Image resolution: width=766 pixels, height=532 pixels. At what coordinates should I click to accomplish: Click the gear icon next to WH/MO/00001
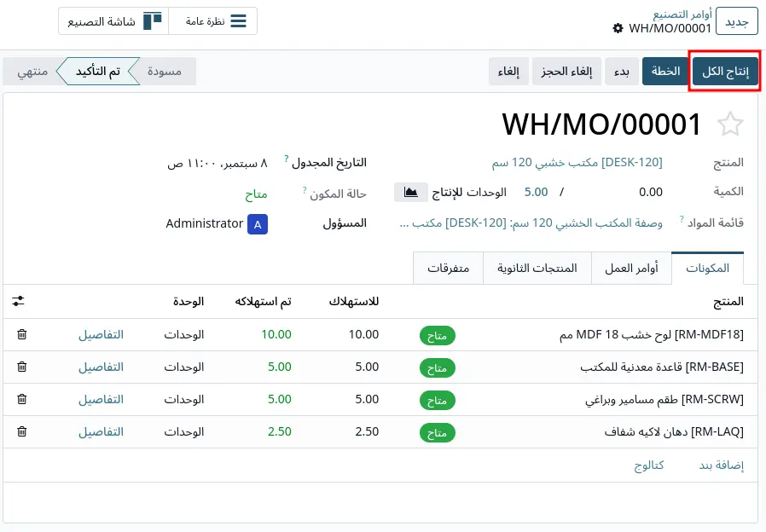click(618, 28)
